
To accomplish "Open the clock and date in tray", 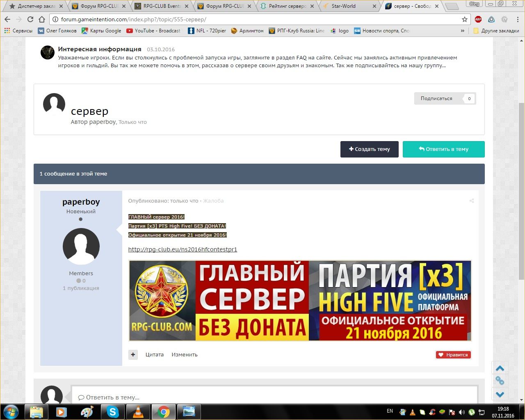I will tap(503, 412).
